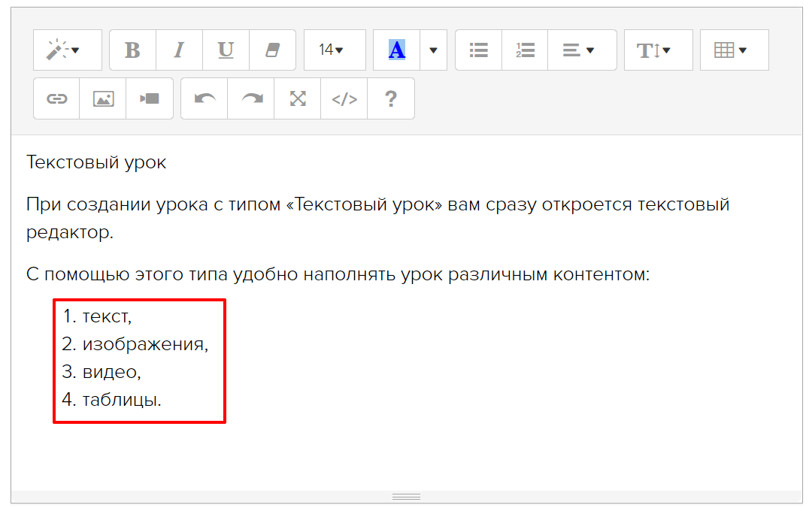Click the insert link icon
This screenshot has width=812, height=511.
(x=56, y=98)
